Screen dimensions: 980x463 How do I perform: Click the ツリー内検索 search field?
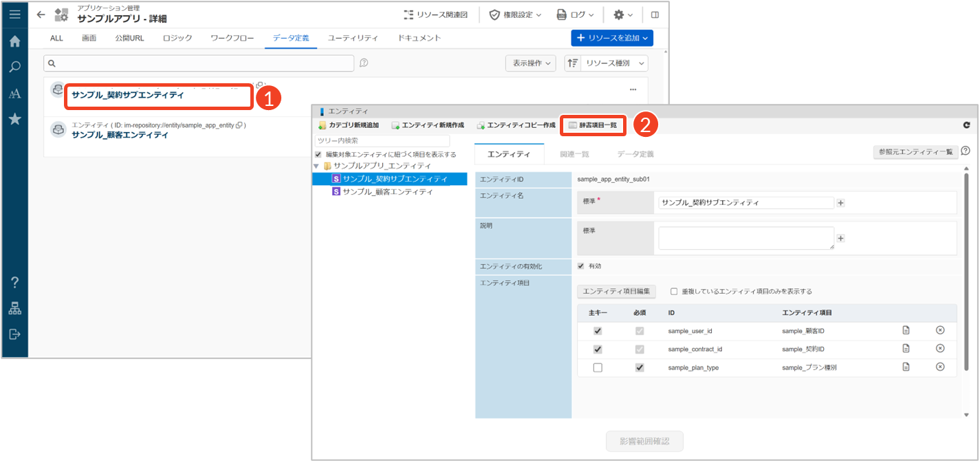click(x=382, y=140)
